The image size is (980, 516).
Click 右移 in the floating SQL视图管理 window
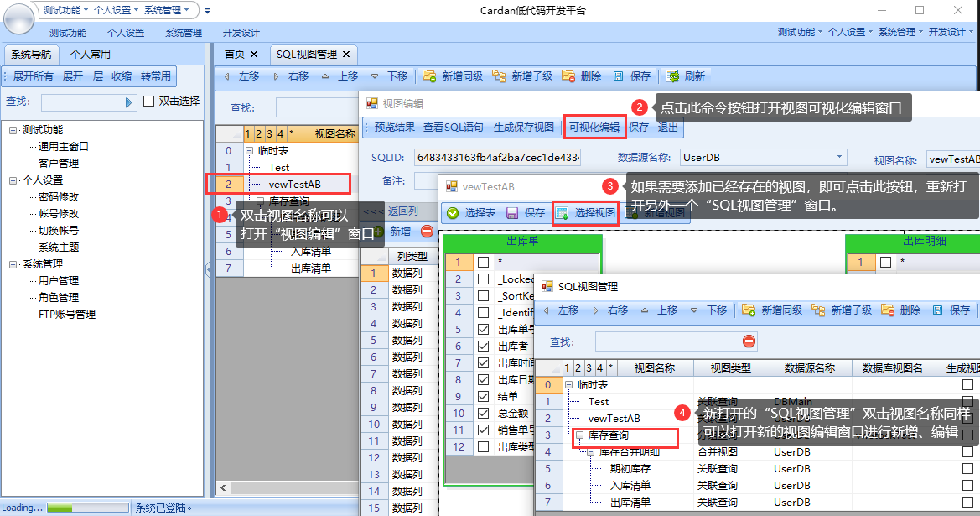click(610, 310)
